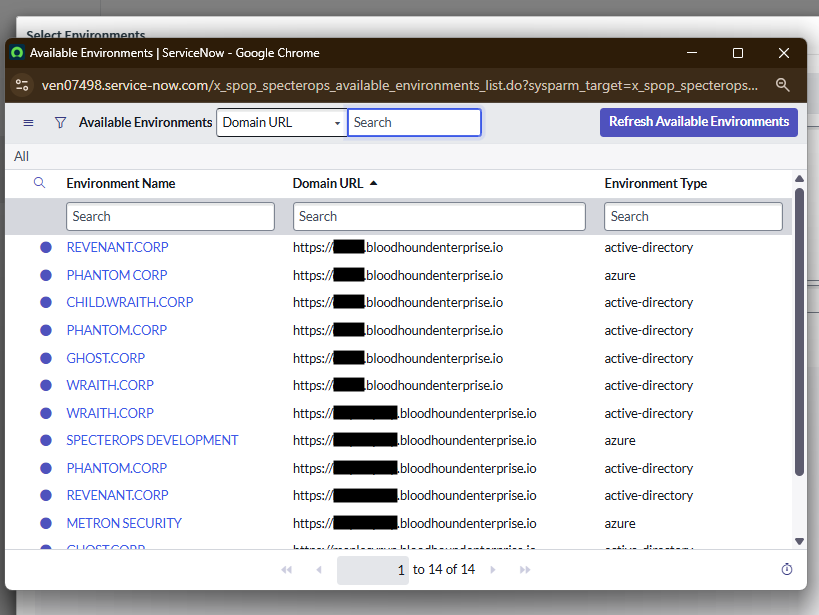The width and height of the screenshot is (819, 615).
Task: Click the Environment Name column search box
Action: click(170, 216)
